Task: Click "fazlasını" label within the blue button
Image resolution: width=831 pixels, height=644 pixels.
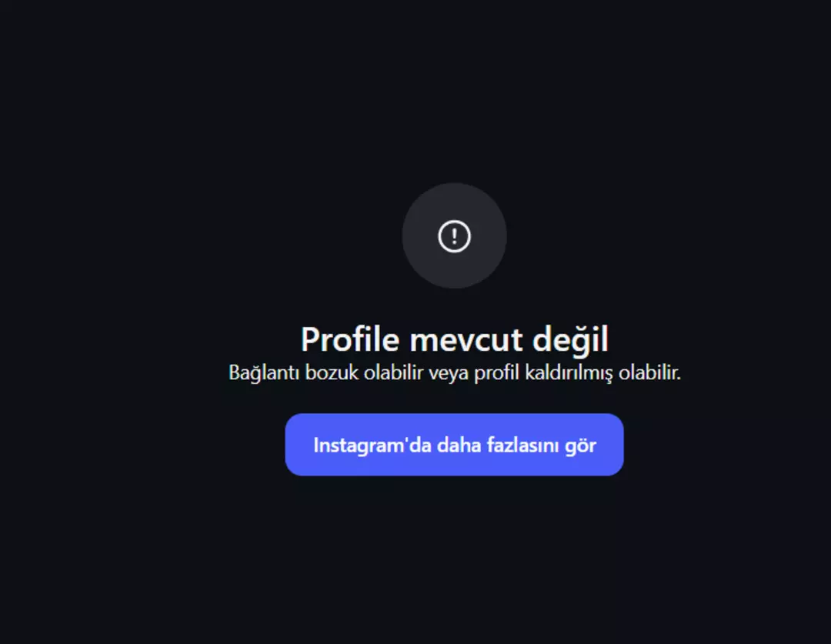Action: coord(522,445)
